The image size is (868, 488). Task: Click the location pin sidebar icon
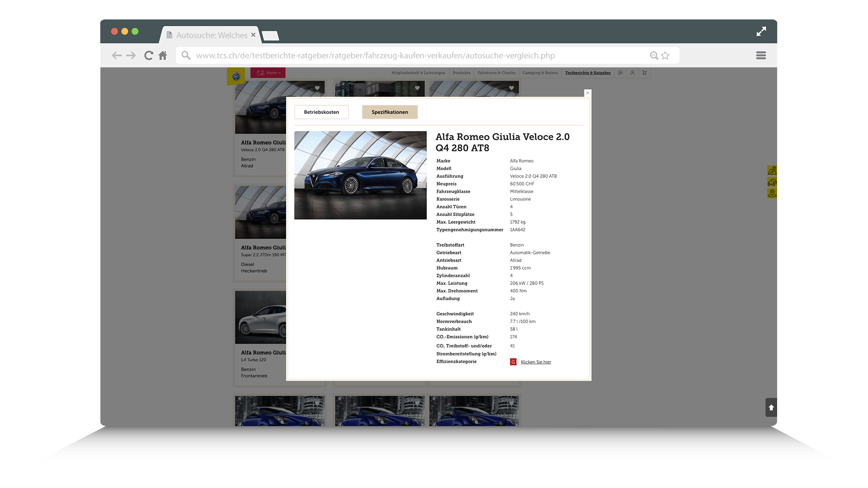click(x=772, y=193)
